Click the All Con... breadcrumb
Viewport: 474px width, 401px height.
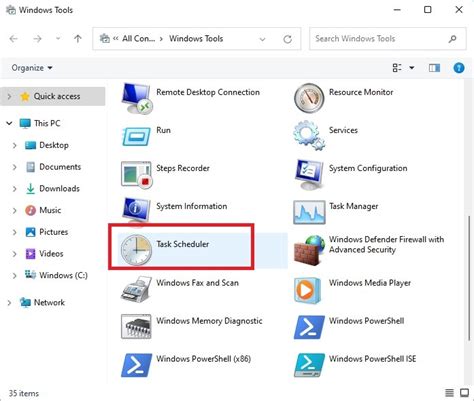tap(138, 39)
